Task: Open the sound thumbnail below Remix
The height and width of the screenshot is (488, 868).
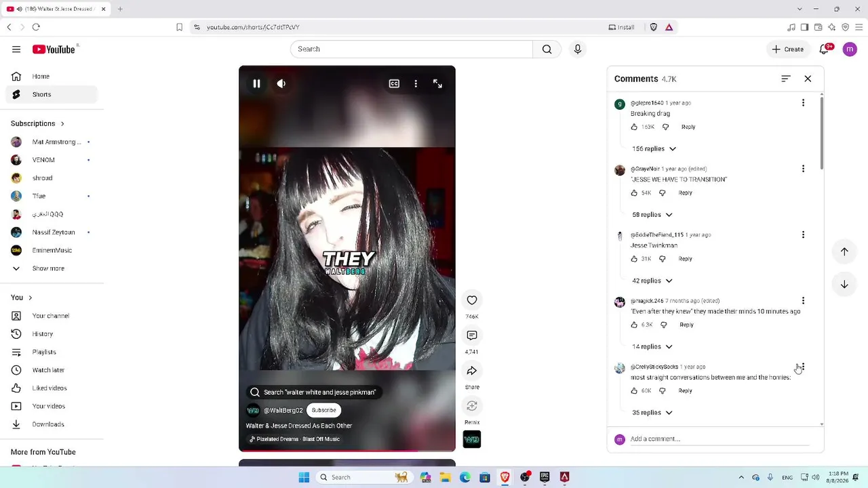Action: tap(472, 439)
